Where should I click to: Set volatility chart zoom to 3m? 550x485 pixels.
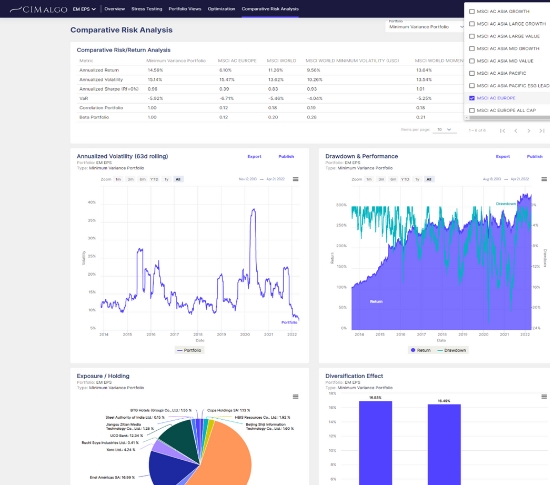tap(130, 179)
